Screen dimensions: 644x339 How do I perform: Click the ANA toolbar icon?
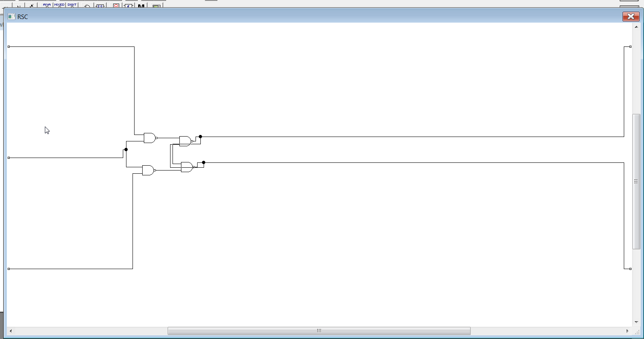click(x=47, y=5)
